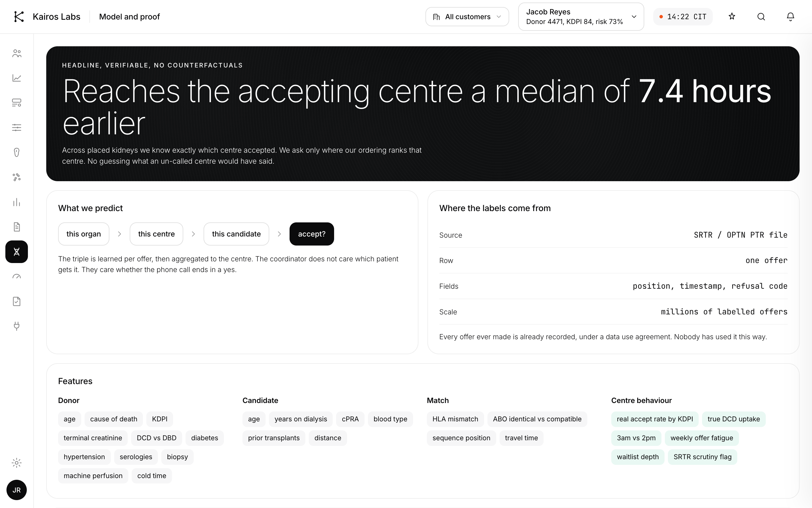Open the JR user avatar
Viewport: 812px width, 508px height.
tap(16, 490)
